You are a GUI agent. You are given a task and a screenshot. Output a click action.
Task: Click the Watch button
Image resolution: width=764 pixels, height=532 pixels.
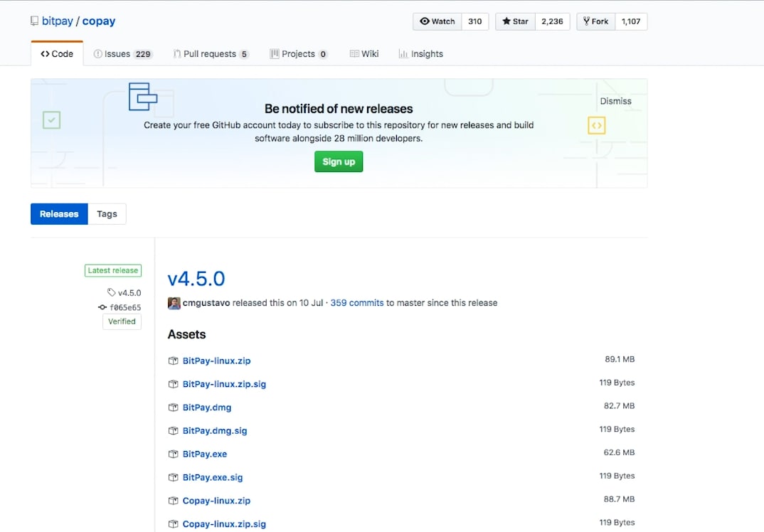click(x=437, y=21)
